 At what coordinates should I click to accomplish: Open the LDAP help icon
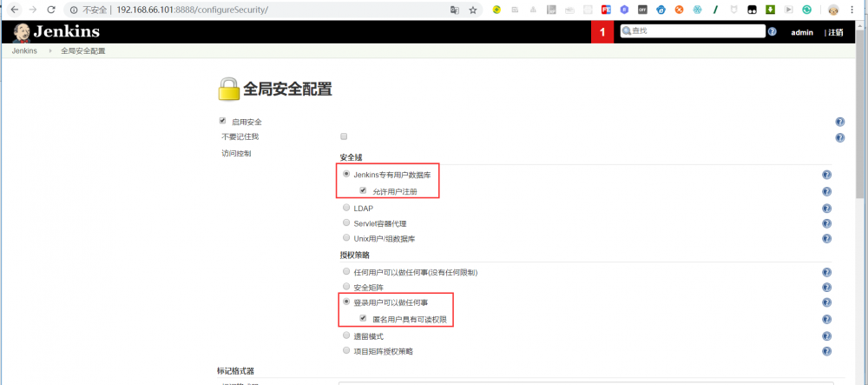click(826, 209)
